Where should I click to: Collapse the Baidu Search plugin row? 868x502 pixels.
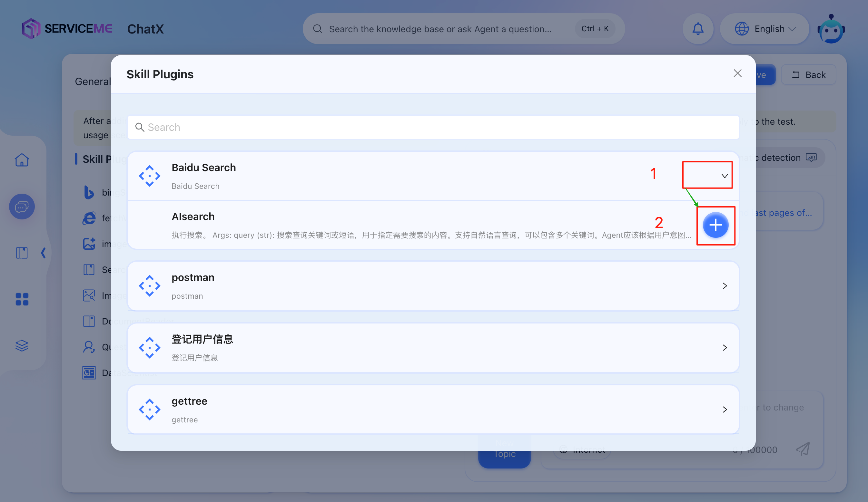[x=725, y=176]
